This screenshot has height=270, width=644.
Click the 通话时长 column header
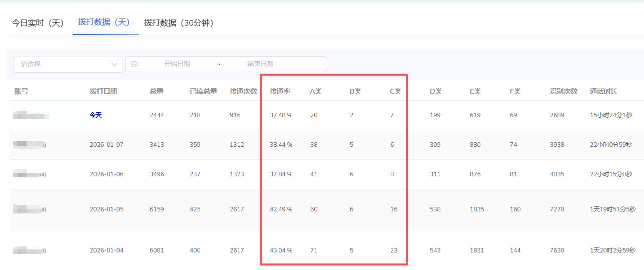click(x=603, y=91)
